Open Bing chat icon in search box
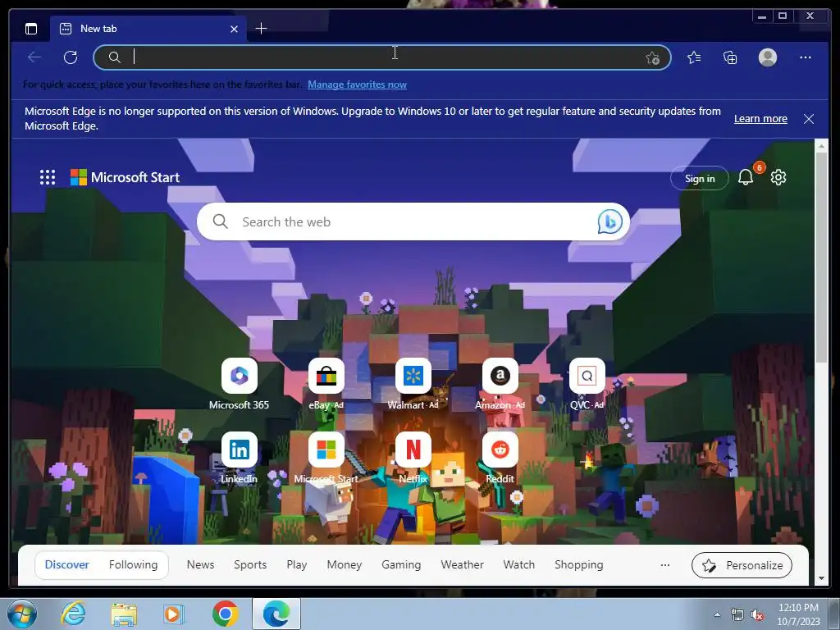This screenshot has height=630, width=840. (609, 221)
